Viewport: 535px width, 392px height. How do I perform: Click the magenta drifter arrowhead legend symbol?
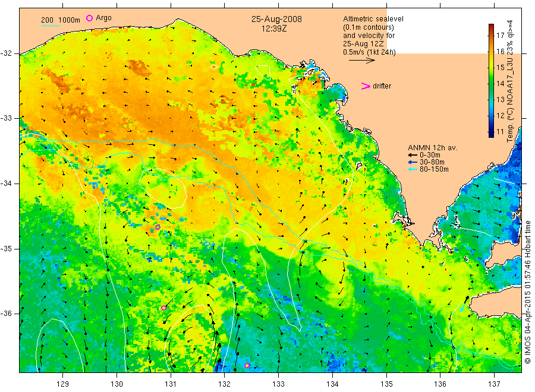pos(366,86)
